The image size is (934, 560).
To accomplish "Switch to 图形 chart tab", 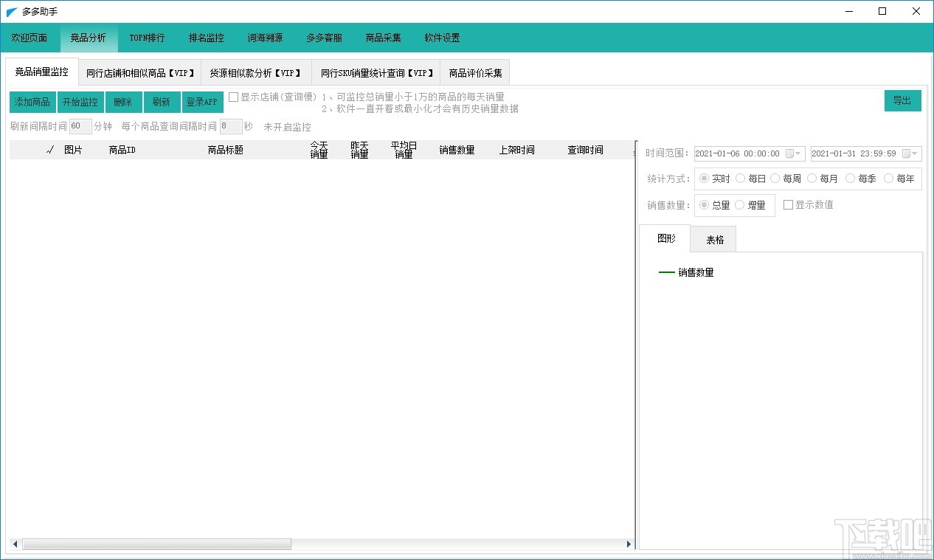I will (x=665, y=238).
